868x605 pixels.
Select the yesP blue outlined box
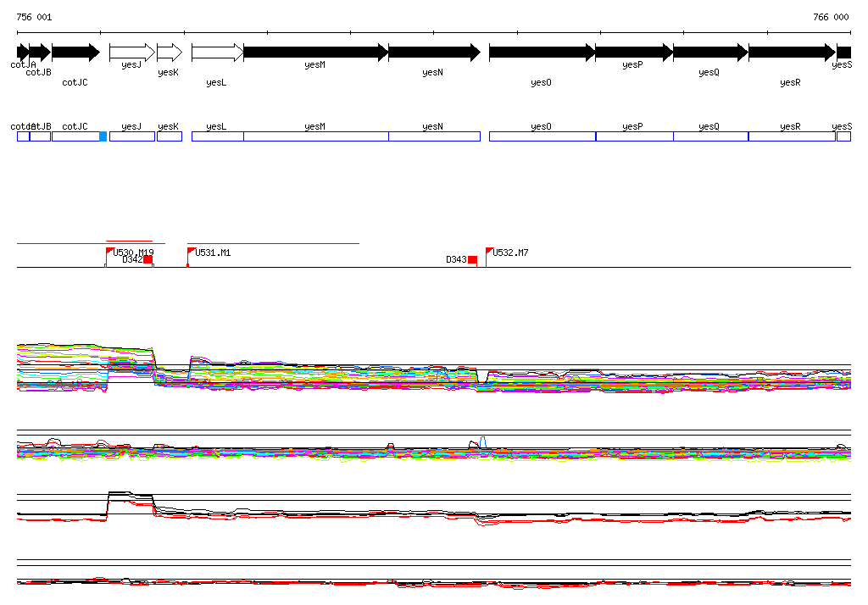click(635, 136)
